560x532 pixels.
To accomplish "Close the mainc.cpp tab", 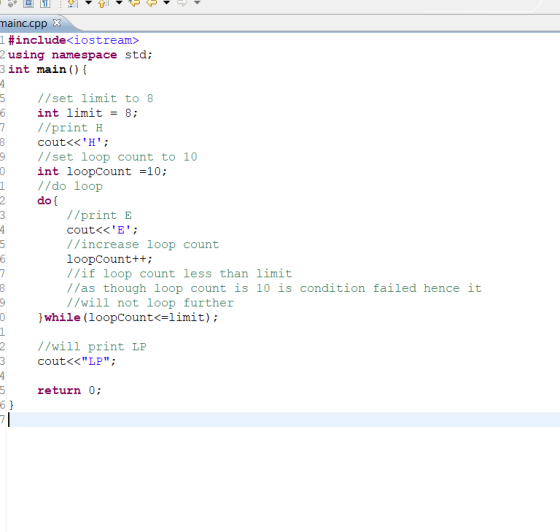I will click(x=57, y=23).
